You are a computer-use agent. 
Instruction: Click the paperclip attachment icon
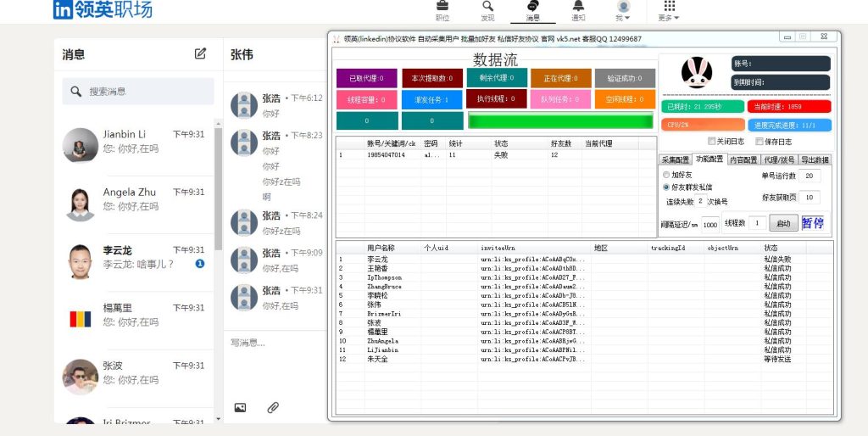[x=273, y=408]
